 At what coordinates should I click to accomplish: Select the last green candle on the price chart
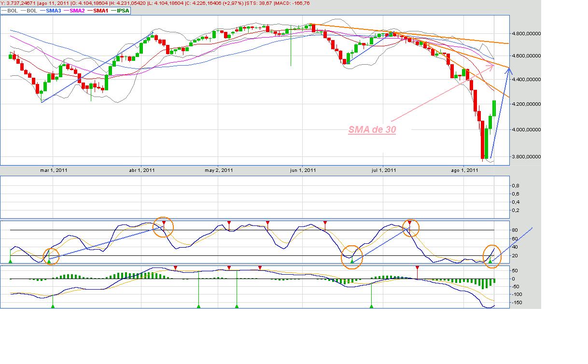(x=494, y=108)
